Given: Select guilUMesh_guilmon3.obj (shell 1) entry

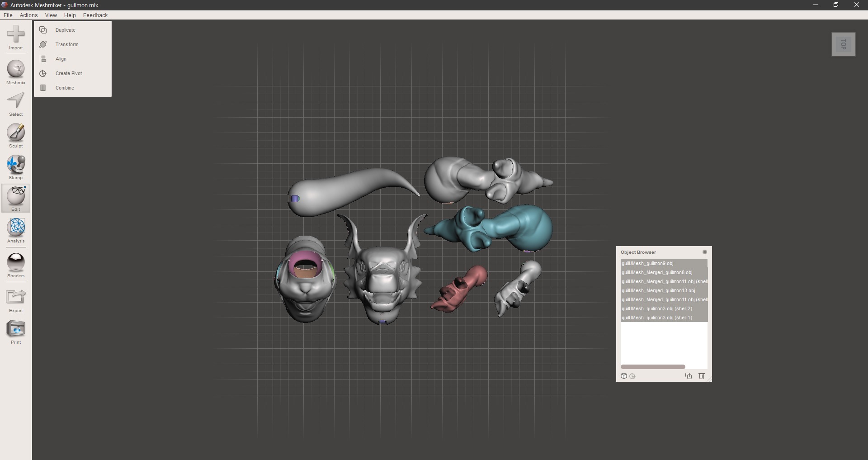Looking at the screenshot, I should coord(664,318).
